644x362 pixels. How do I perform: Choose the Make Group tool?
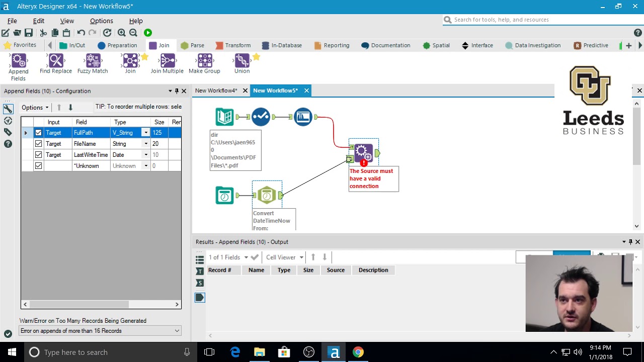click(205, 61)
